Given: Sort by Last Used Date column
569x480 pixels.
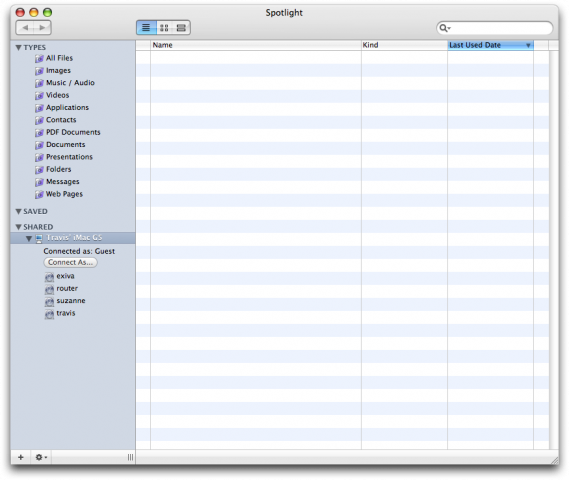Looking at the screenshot, I should pos(490,45).
